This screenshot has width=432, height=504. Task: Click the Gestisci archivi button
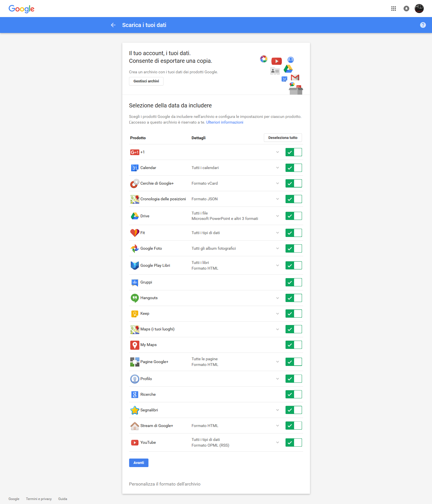146,81
